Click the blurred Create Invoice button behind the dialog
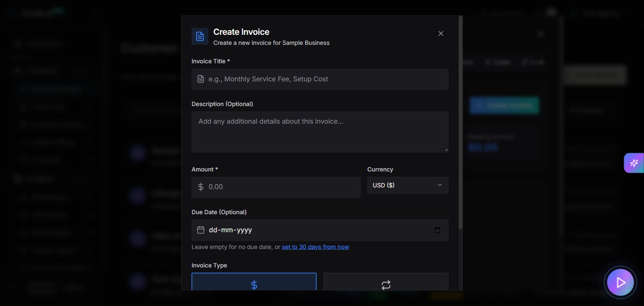Image resolution: width=644 pixels, height=306 pixels. [504, 105]
